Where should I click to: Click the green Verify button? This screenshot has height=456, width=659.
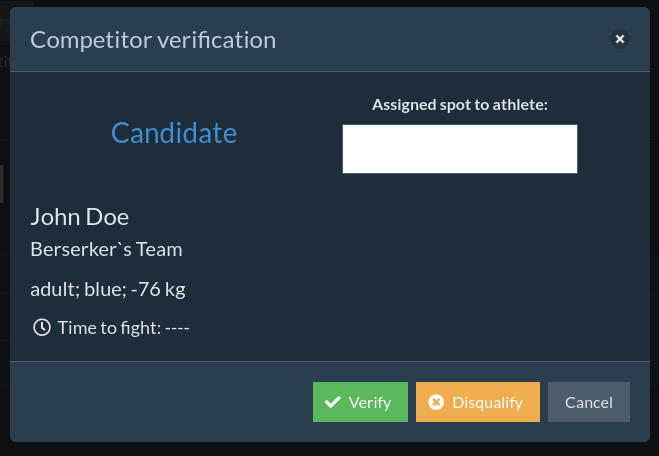point(360,402)
